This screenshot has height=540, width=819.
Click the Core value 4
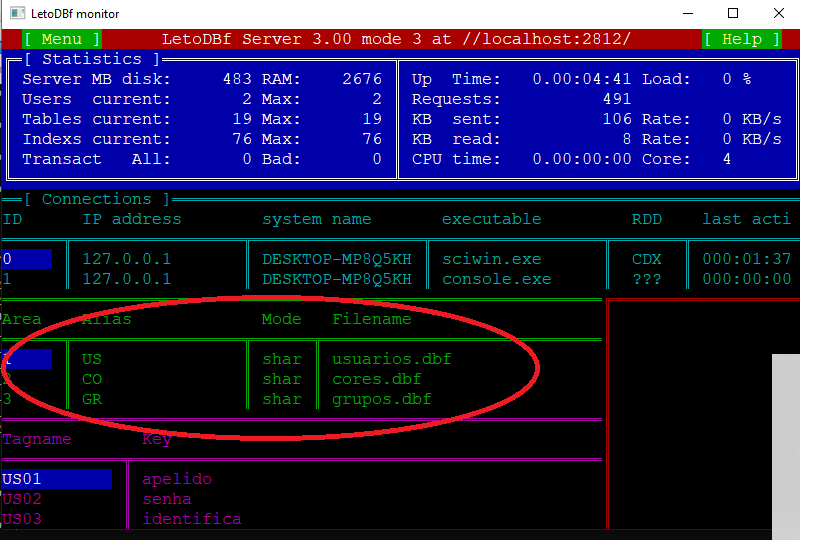(x=727, y=159)
